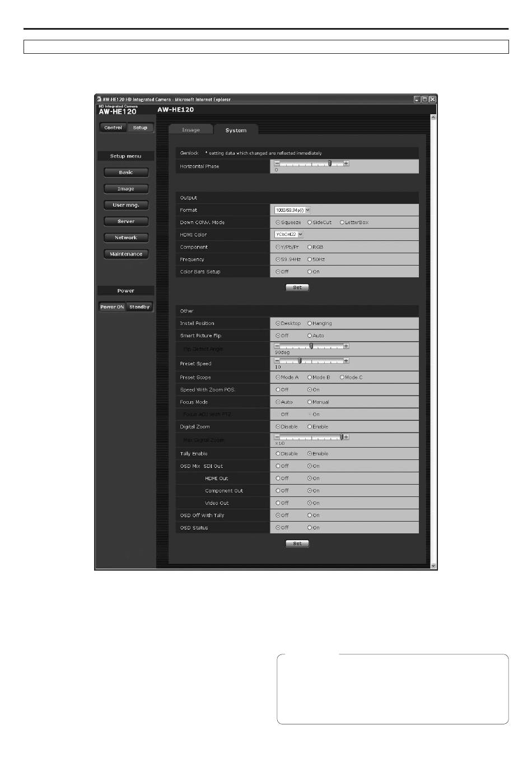532x767 pixels.
Task: Click the minus icon of Horizontal Phase slider
Action: pyautogui.click(x=277, y=164)
